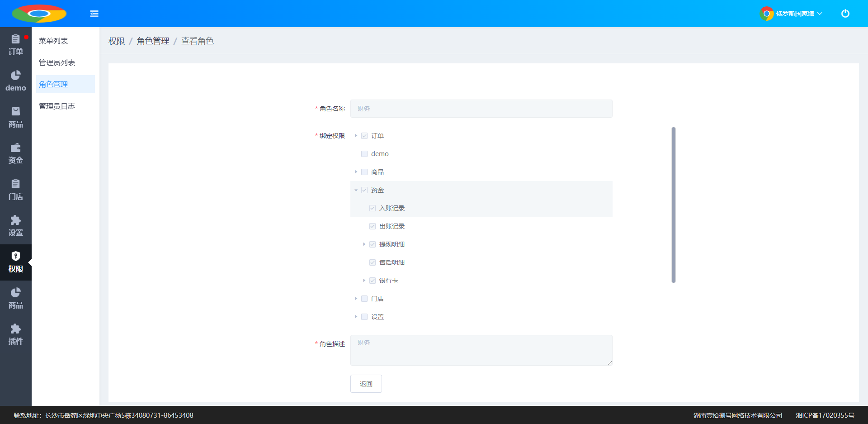The width and height of the screenshot is (868, 424).
Task: Click the 权限 breadcrumb link
Action: [x=117, y=41]
